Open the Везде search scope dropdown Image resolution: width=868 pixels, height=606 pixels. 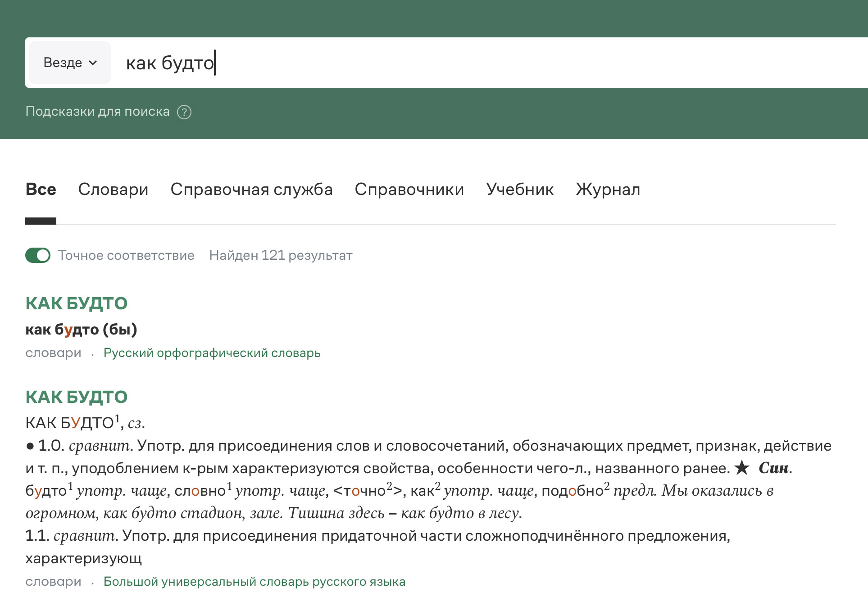(x=70, y=63)
